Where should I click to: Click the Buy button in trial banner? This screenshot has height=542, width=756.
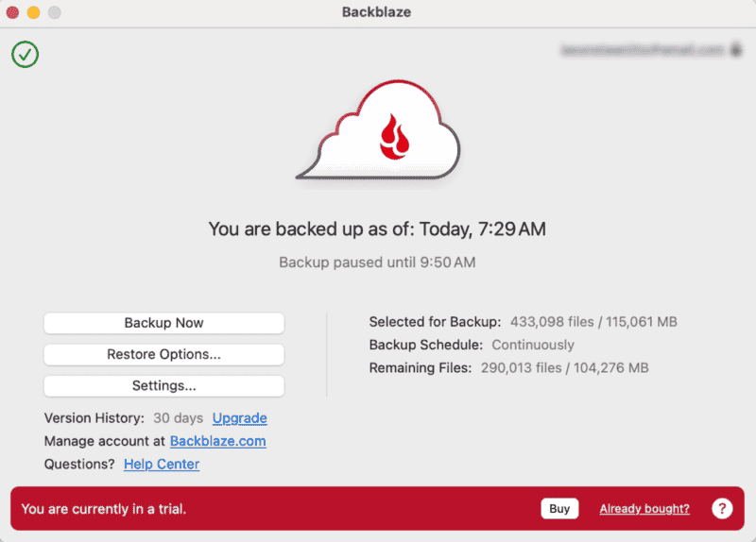[x=559, y=509]
